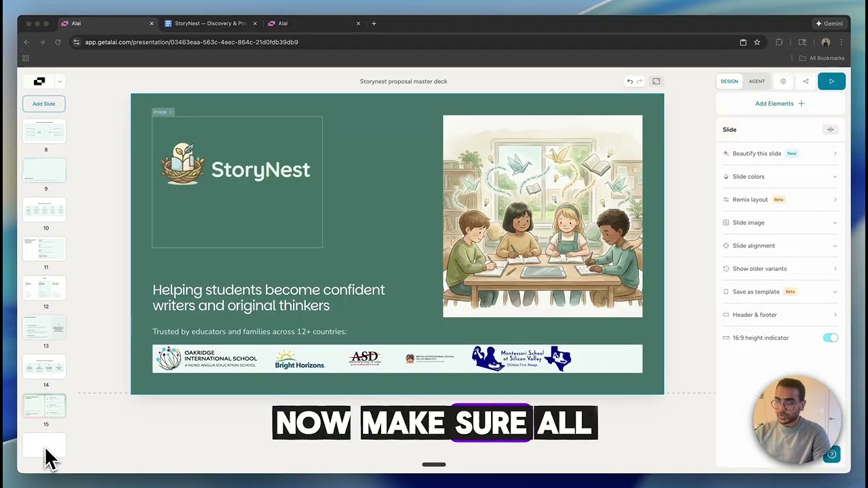Select the children illustration on the slide
Image resolution: width=868 pixels, height=488 pixels.
click(x=542, y=216)
